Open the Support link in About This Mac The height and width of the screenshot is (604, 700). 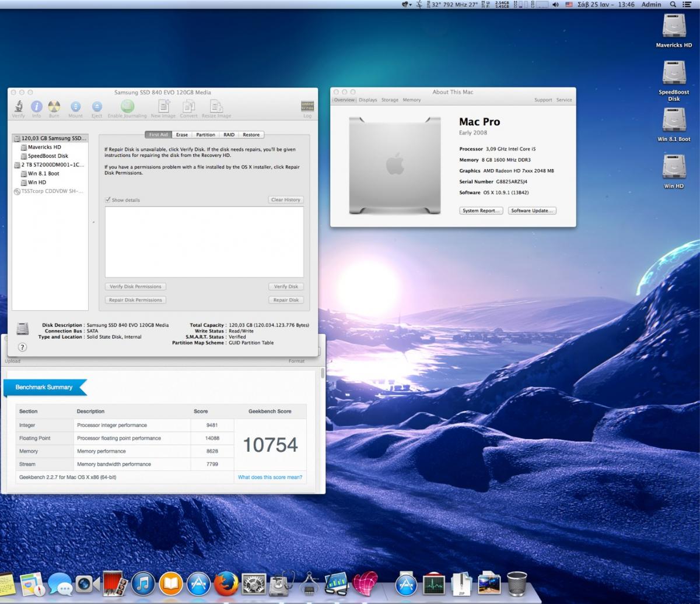(543, 100)
